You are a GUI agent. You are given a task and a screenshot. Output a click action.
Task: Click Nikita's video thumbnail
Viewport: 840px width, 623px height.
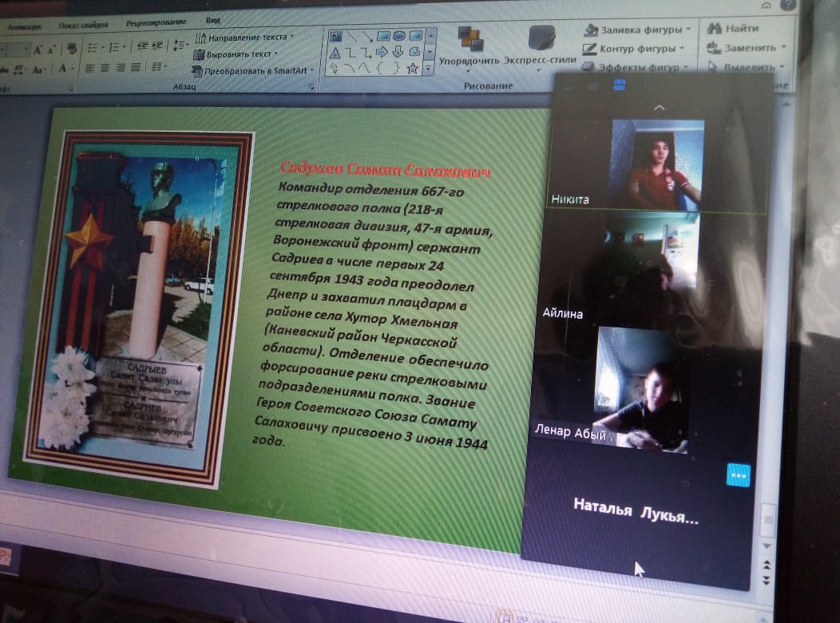656,165
